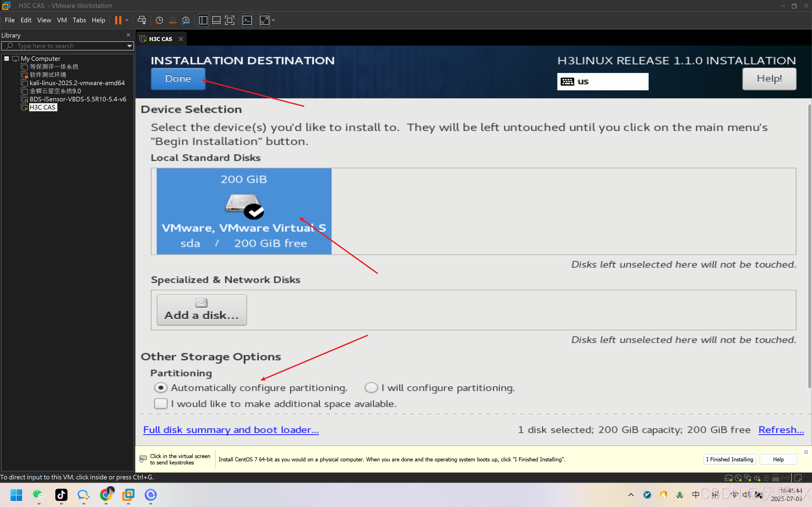The height and width of the screenshot is (507, 812).
Task: Open the power options dropdown arrow
Action: point(127,20)
